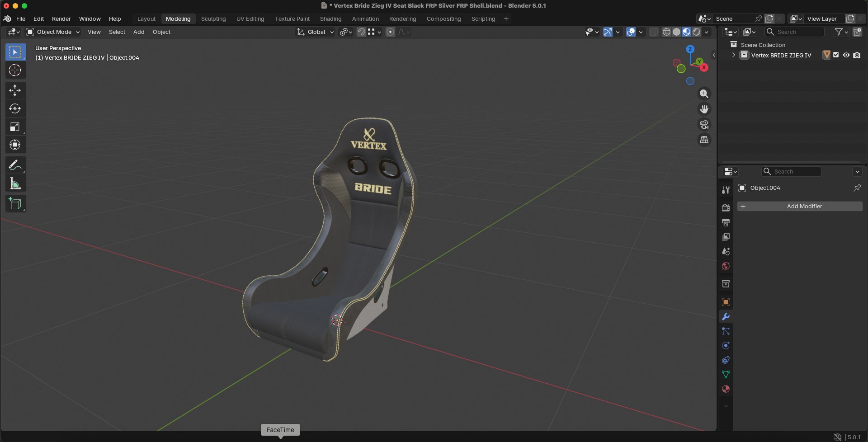This screenshot has height=442, width=868.
Task: Toggle snapping magnet in viewport header
Action: point(361,32)
